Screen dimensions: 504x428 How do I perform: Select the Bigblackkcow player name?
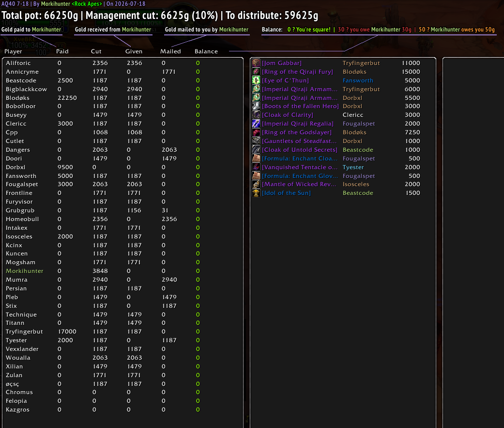click(x=26, y=89)
